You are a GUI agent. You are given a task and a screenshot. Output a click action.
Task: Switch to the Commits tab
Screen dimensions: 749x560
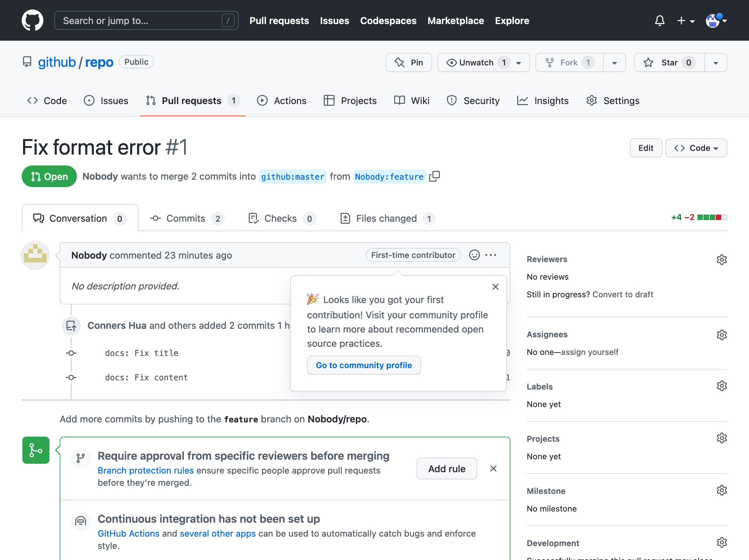tap(187, 218)
